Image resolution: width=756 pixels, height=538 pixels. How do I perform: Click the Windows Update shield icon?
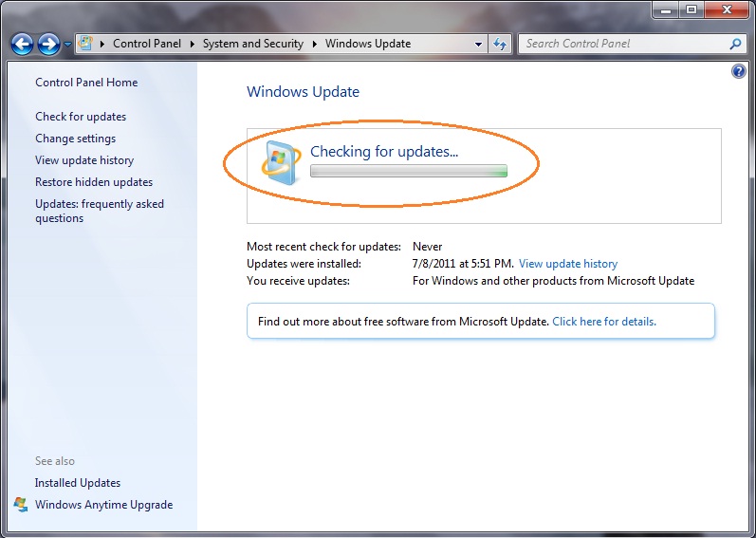point(281,163)
